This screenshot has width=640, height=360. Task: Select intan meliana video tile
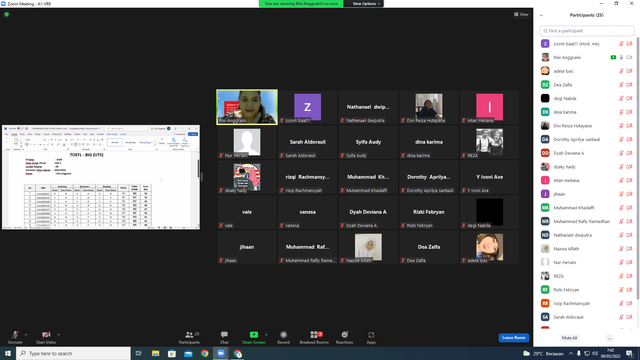pyautogui.click(x=489, y=107)
